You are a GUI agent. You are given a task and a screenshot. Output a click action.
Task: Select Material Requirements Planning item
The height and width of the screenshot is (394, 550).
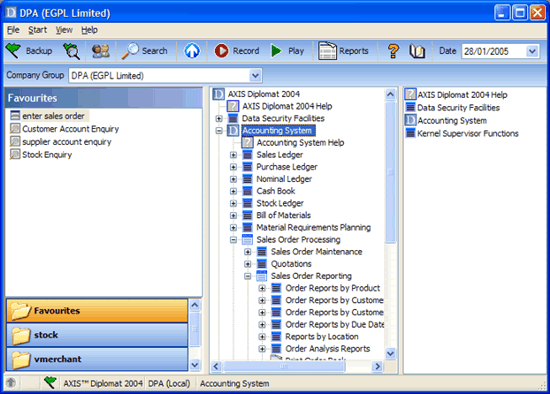[x=313, y=227]
